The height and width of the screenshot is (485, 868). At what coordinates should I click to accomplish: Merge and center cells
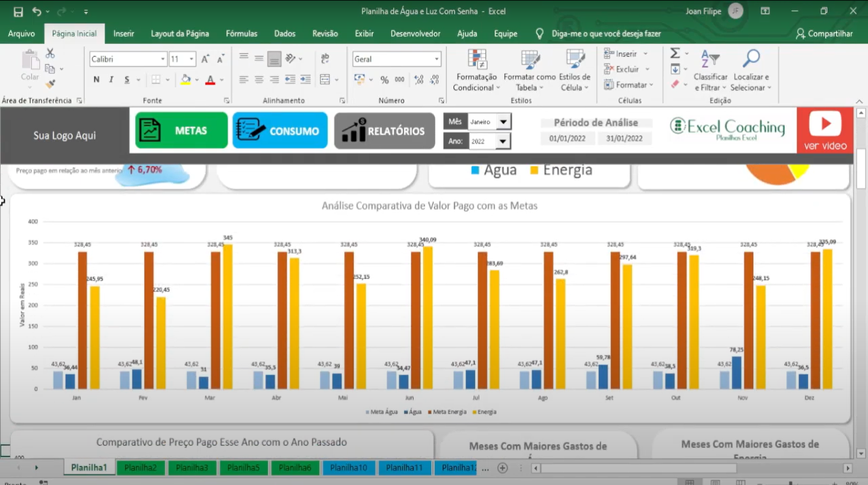[x=325, y=80]
